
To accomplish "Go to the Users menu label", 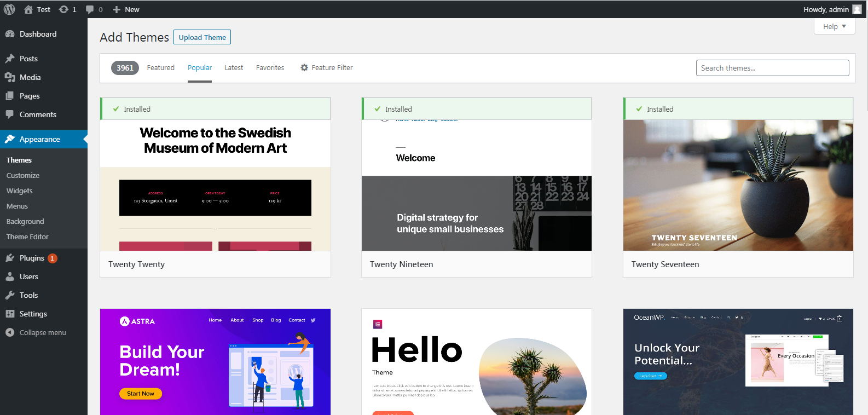I will (29, 276).
